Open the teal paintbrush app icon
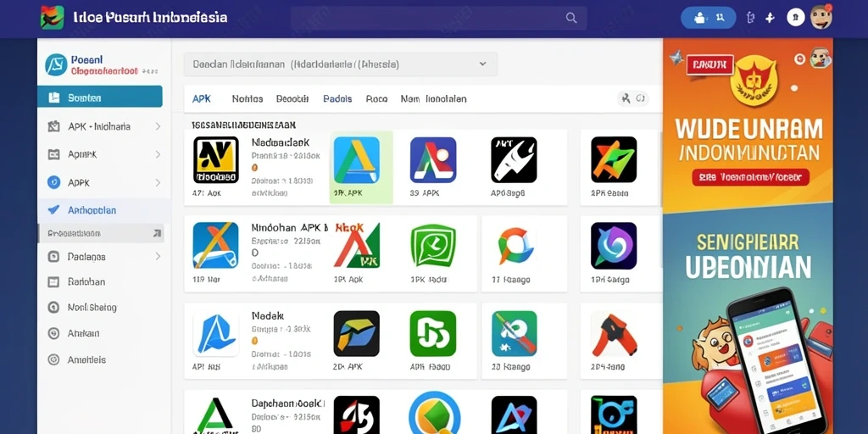 tap(514, 333)
